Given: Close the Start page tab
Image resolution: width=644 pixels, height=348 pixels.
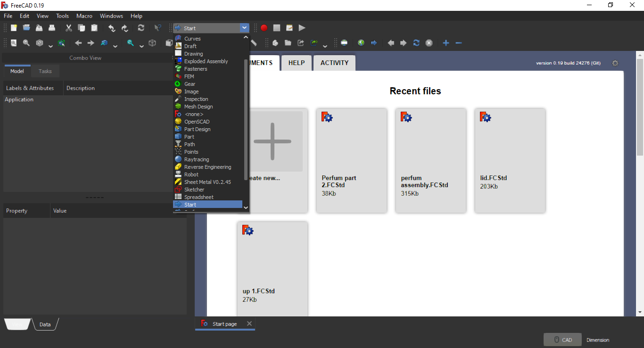Looking at the screenshot, I should (x=249, y=323).
